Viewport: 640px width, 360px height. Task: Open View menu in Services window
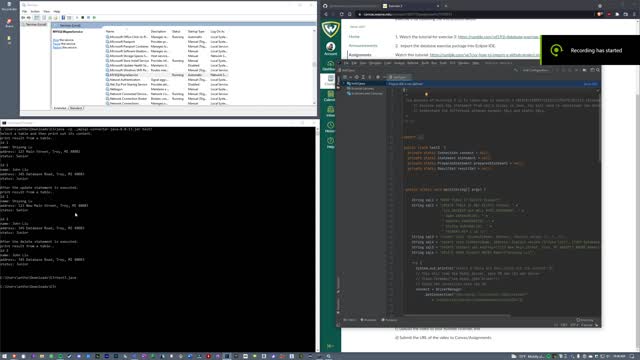point(47,11)
